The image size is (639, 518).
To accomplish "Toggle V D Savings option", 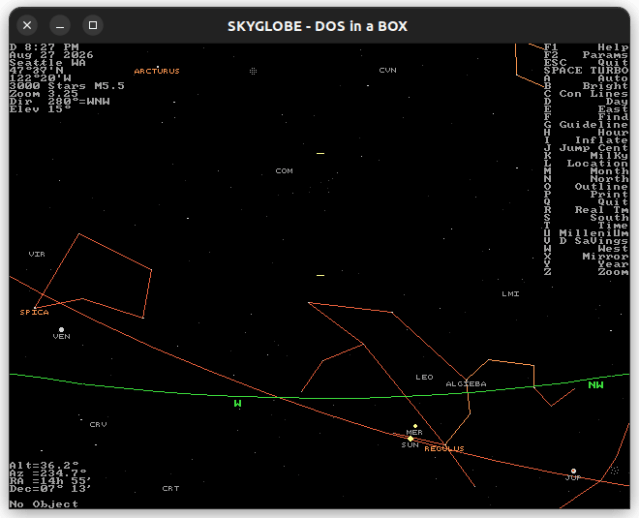I will tap(586, 241).
